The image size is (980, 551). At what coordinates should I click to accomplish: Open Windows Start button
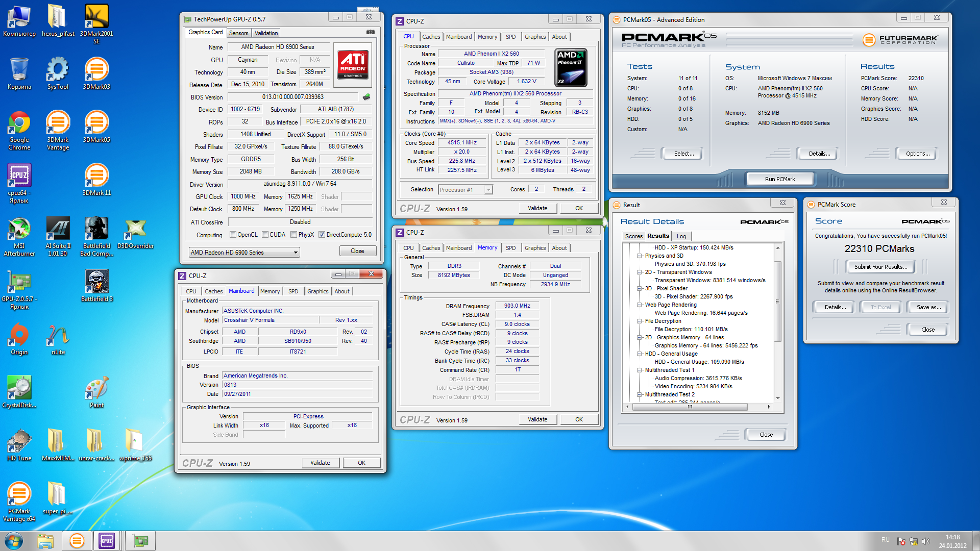point(14,541)
